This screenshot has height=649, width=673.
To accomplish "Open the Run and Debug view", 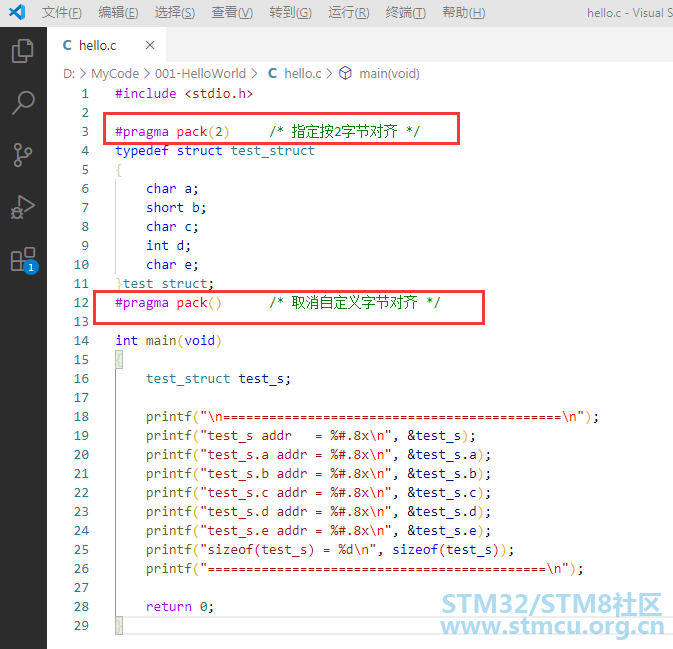I will point(23,207).
